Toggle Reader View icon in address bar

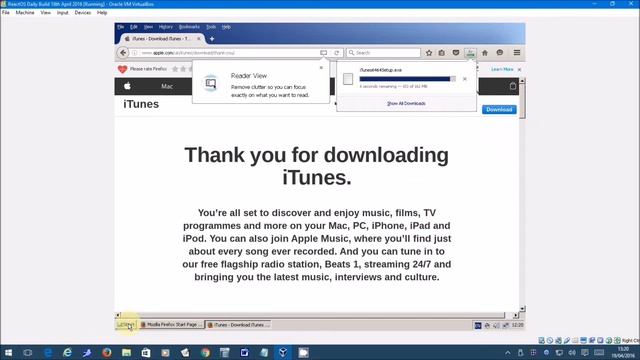click(x=323, y=53)
